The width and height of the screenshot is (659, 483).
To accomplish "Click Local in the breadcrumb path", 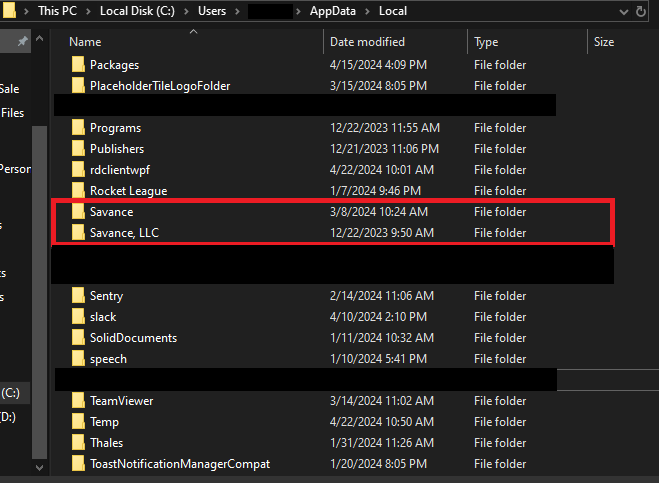I will [x=393, y=11].
